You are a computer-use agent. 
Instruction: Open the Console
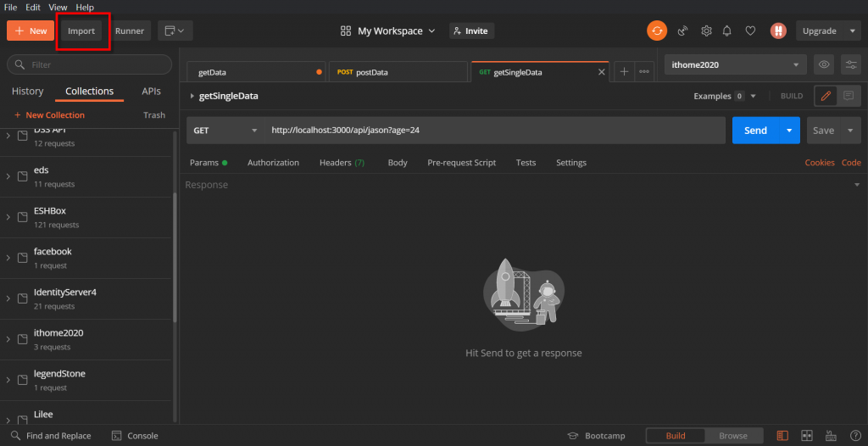[135, 436]
